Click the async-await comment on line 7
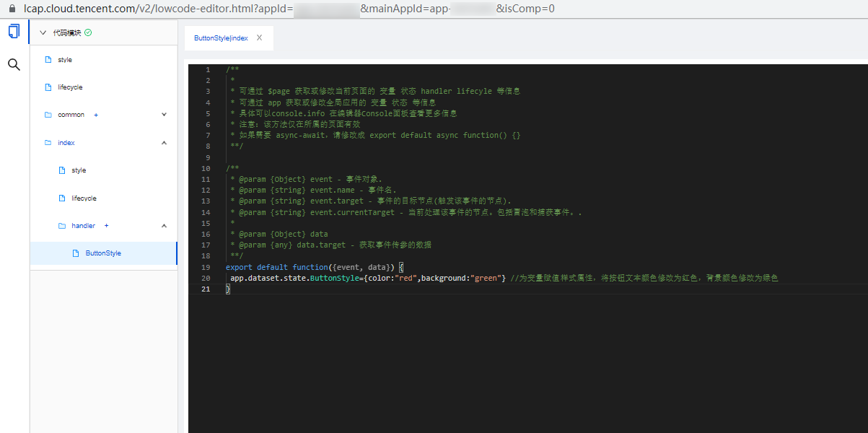 pos(375,135)
